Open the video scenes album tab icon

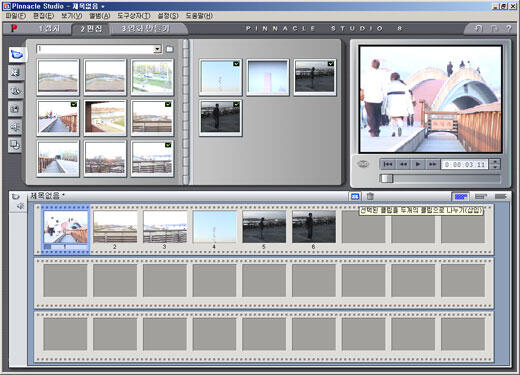pos(16,54)
